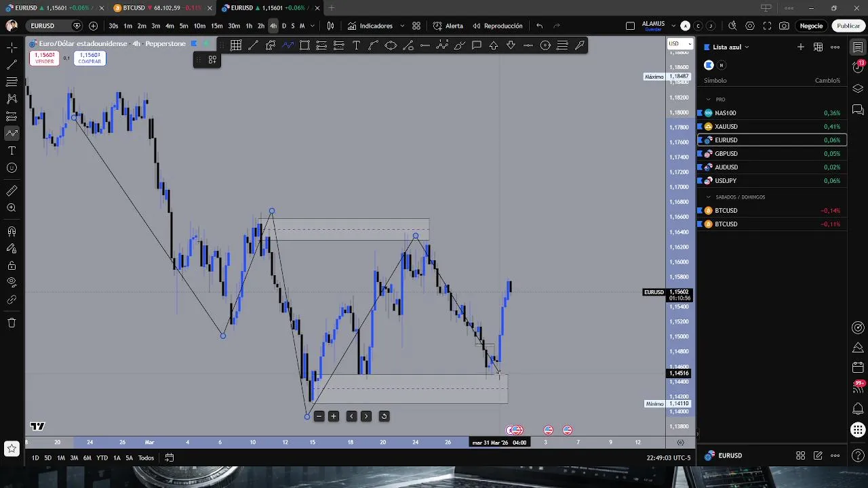
Task: Click the table grid drawing icon
Action: [235, 45]
